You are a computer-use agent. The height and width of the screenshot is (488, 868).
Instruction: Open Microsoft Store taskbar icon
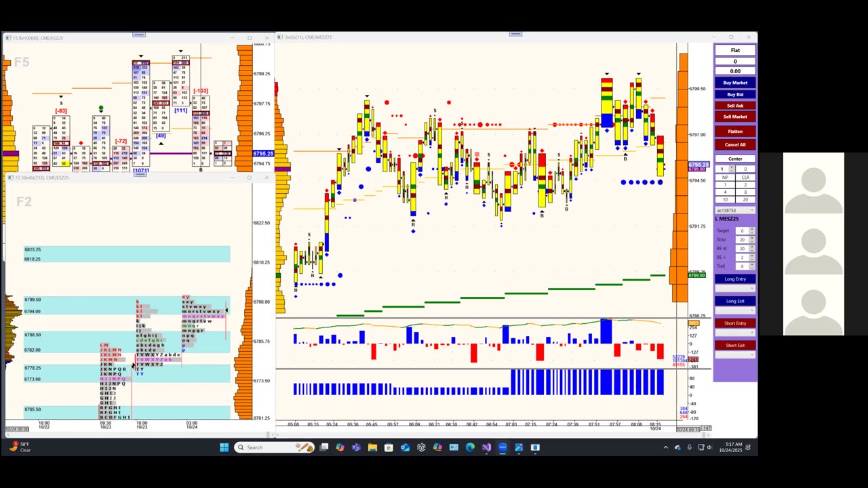pos(389,447)
